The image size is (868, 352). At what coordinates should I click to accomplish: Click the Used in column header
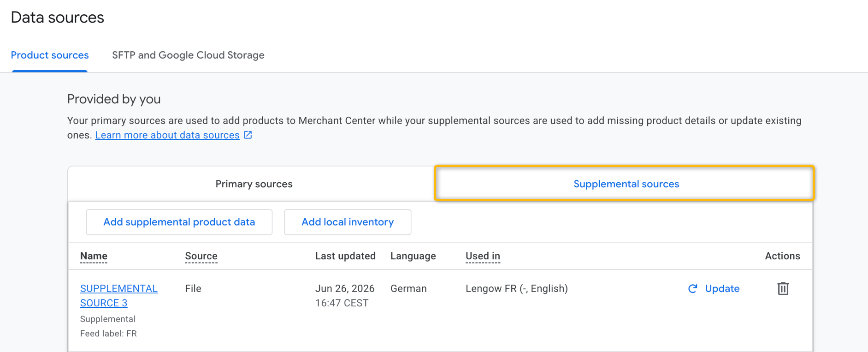483,256
